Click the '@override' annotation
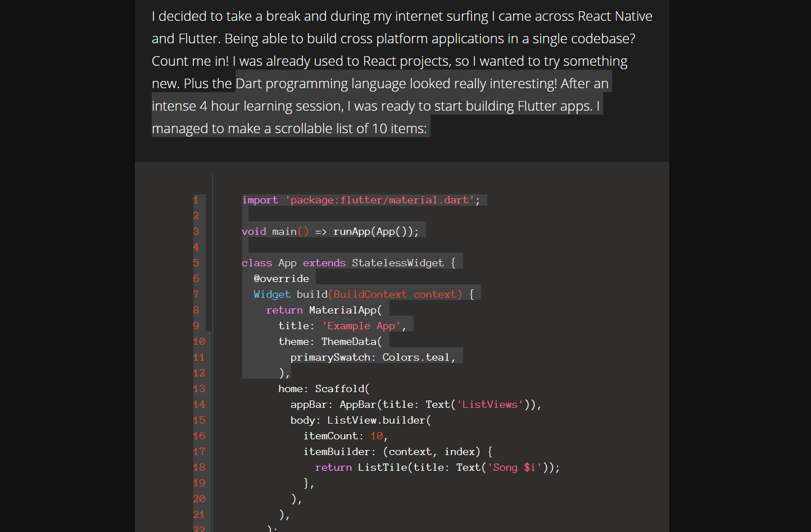Screen dimensions: 811x532 [x=281, y=279]
